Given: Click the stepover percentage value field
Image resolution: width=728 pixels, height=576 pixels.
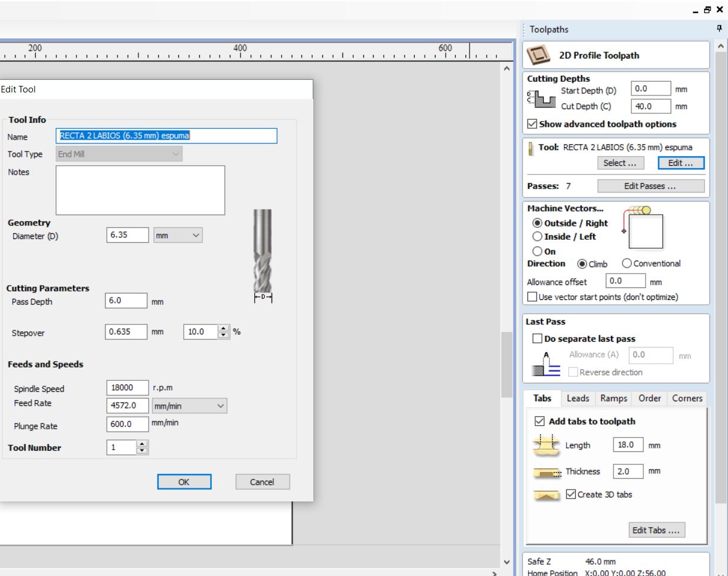Looking at the screenshot, I should [201, 332].
